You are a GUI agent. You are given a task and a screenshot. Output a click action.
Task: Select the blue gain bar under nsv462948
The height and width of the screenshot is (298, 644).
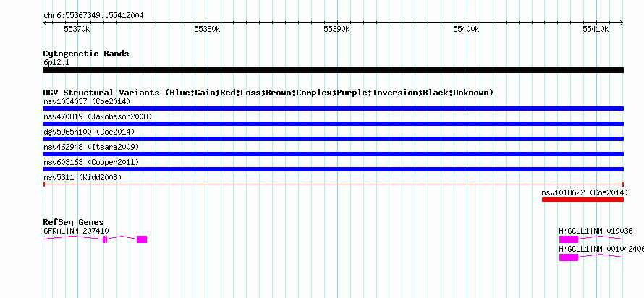(333, 154)
